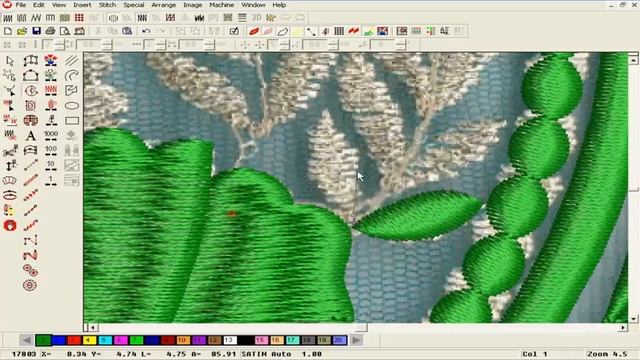The width and height of the screenshot is (640, 360).
Task: Select the red zigzag stitch fill tool
Action: click(51, 91)
